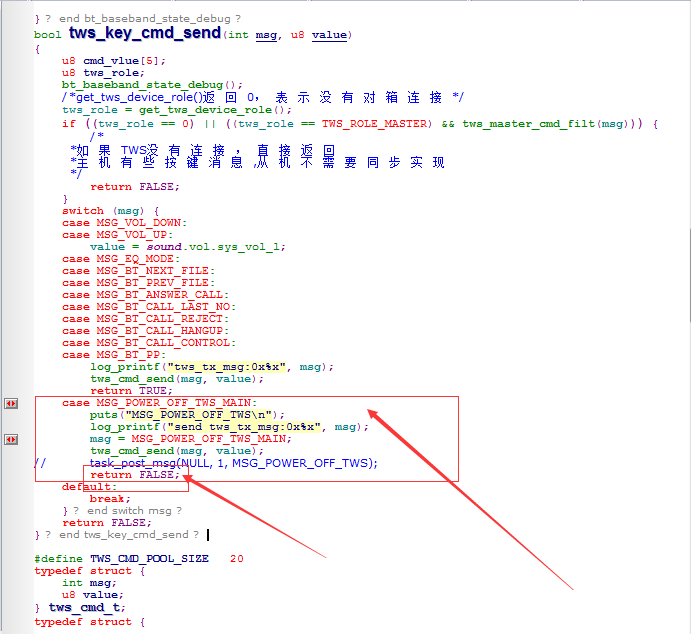Click '#define TWS_CMD_POOL_SIZE 20' line
Screen dimensions: 691x634
pyautogui.click(x=139, y=559)
